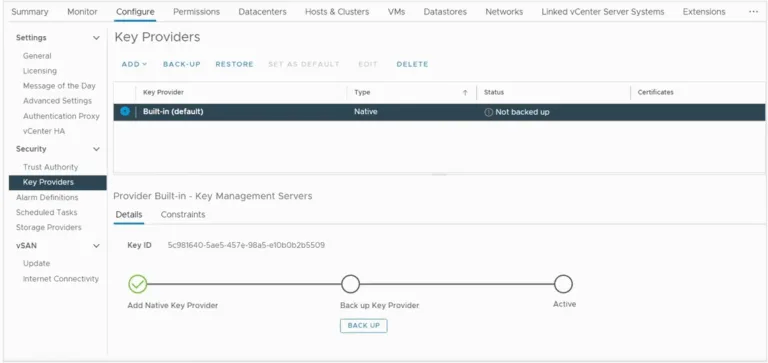Screen dimensions: 768x363
Task: Open Storage Providers
Action: coord(48,227)
